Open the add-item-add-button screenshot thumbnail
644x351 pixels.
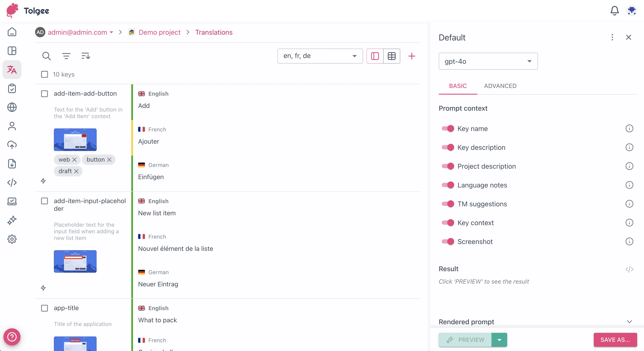[x=75, y=140]
